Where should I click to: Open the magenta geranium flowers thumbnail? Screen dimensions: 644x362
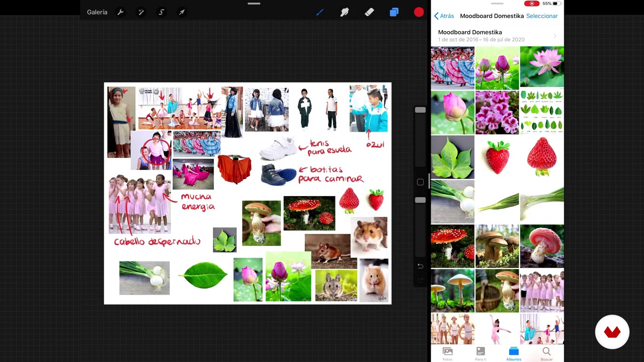coord(497,113)
